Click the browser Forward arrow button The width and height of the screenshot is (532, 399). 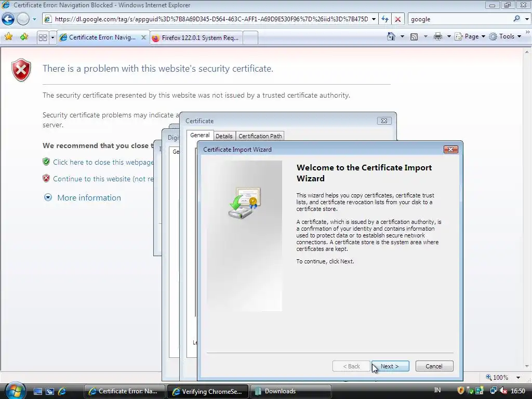23,19
